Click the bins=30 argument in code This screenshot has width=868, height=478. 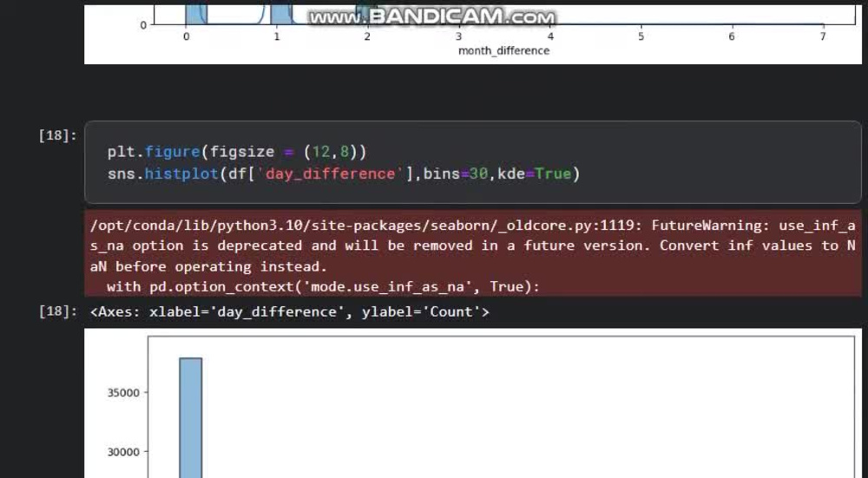(x=456, y=174)
